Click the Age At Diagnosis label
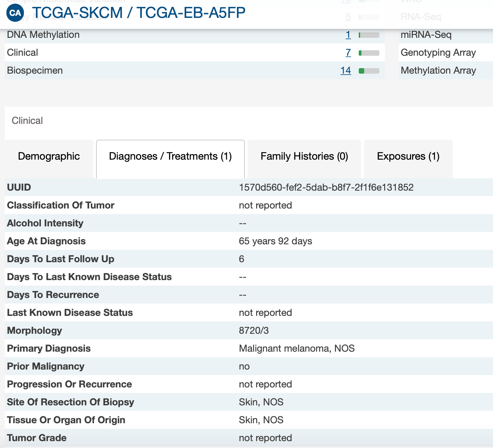Image resolution: width=493 pixels, height=448 pixels. (x=46, y=241)
